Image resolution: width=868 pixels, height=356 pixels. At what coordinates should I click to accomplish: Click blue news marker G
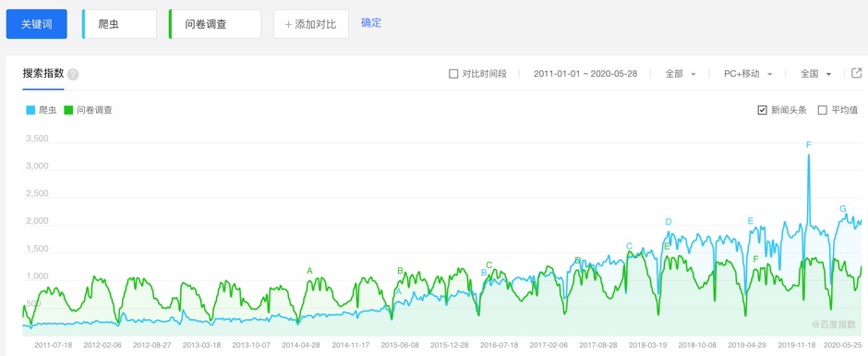pos(843,209)
